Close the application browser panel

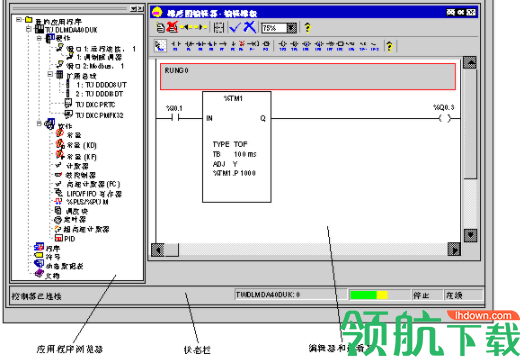point(141,8)
